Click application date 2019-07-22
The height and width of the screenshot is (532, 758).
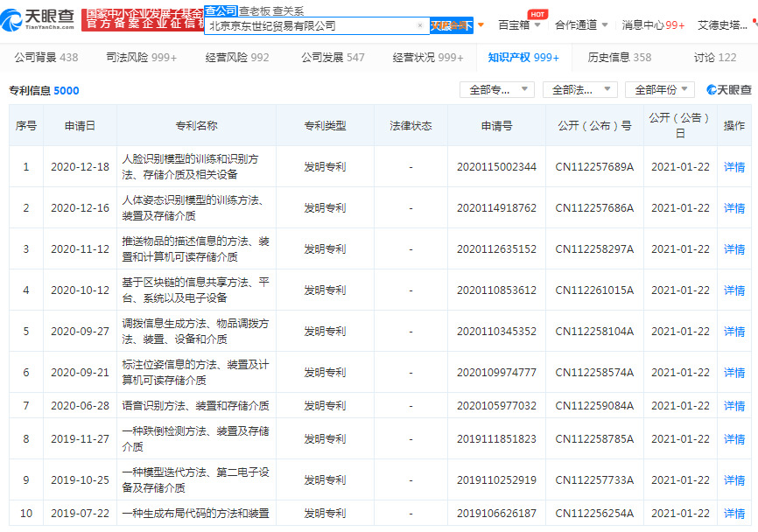(81, 513)
